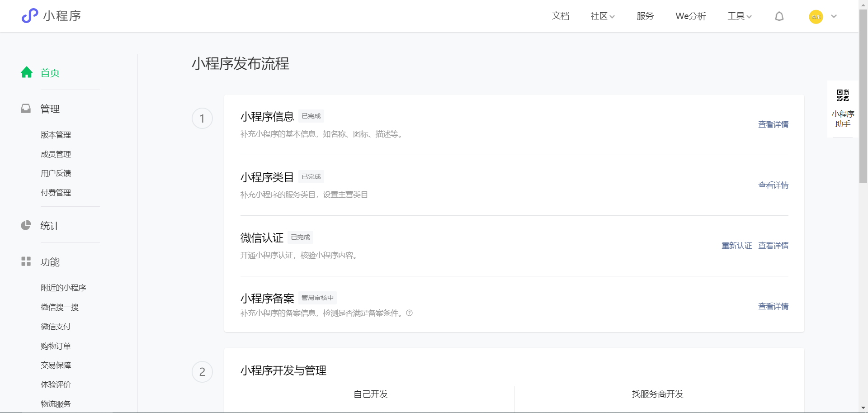This screenshot has height=413, width=868.
Task: Click the 已完成 tag beside 小程序类目
Action: tap(311, 176)
